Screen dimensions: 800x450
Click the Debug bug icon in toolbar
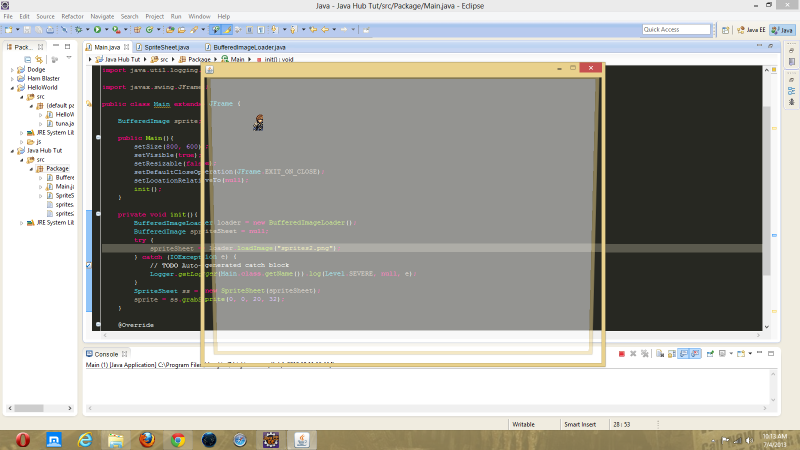[78, 30]
